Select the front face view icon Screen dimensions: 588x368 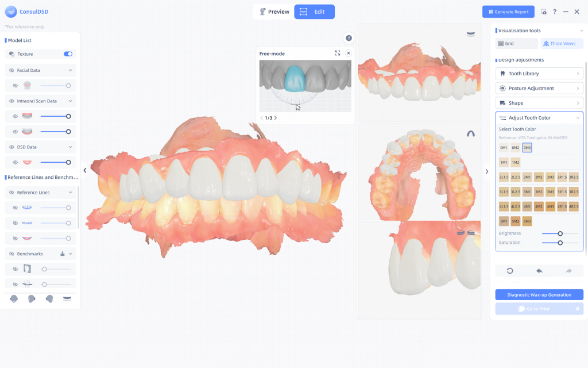[x=14, y=299]
